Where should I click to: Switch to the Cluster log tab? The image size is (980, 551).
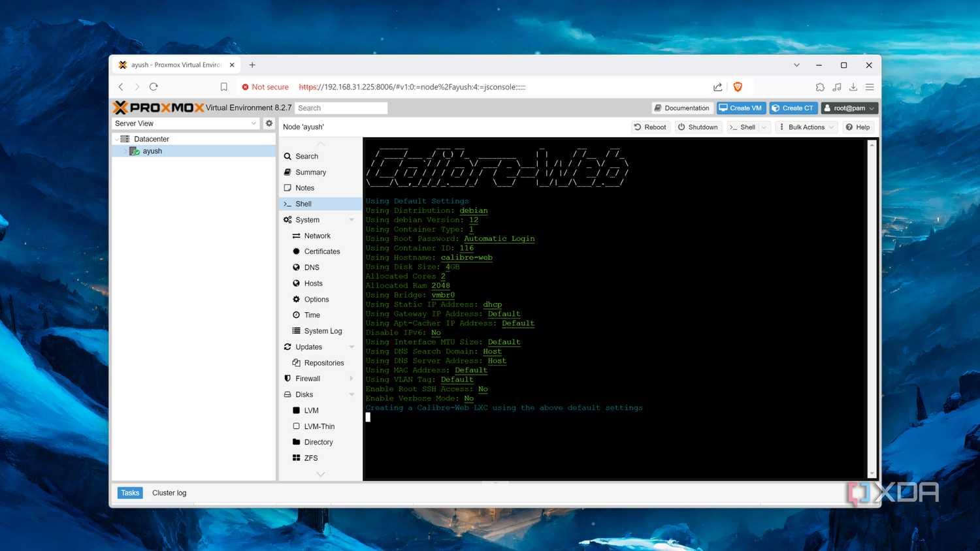(x=169, y=493)
